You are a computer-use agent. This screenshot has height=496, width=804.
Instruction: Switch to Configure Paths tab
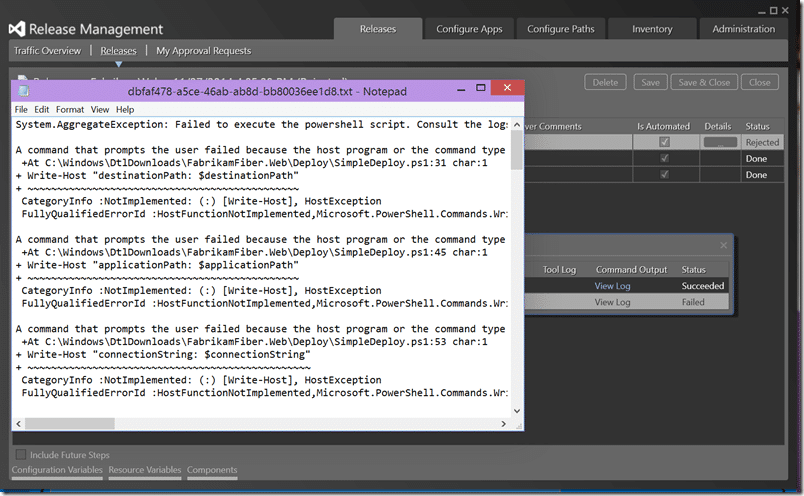[x=561, y=29]
